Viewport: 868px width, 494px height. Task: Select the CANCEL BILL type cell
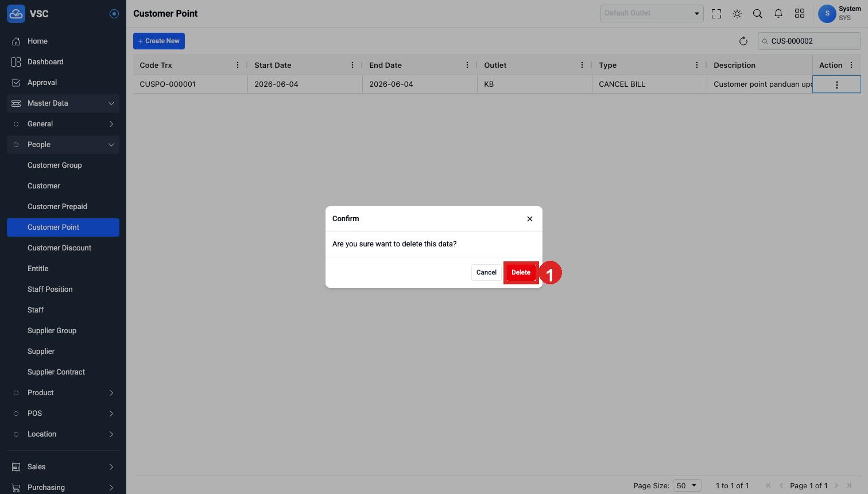click(649, 84)
